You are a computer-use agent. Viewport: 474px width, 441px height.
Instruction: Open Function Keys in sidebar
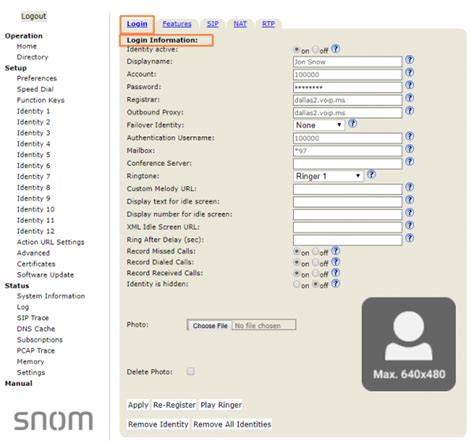41,100
